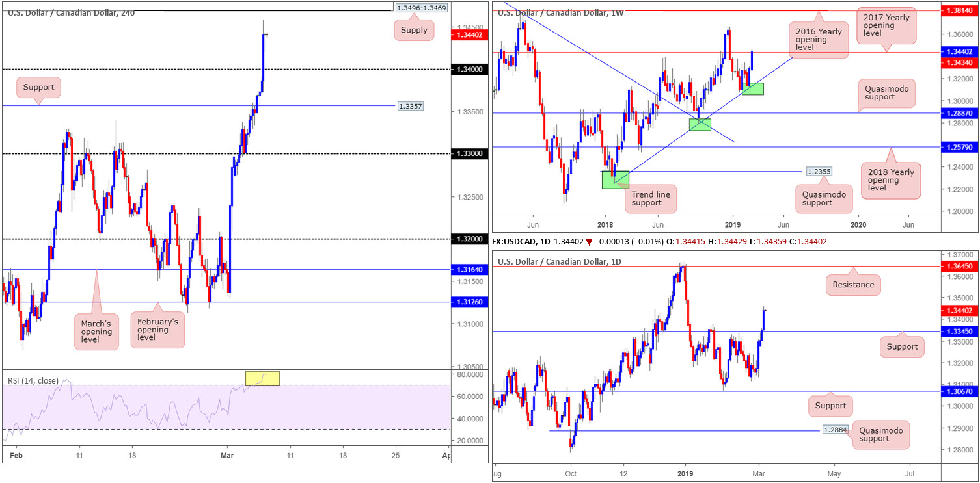Select the 1.3496-1.3469 supply zone label
980x483 pixels.
(420, 8)
